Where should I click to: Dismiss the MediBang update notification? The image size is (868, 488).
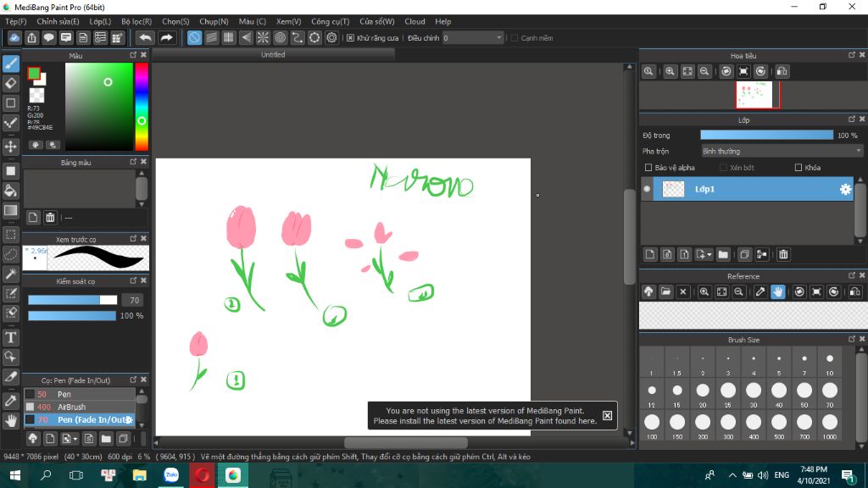[x=607, y=415]
